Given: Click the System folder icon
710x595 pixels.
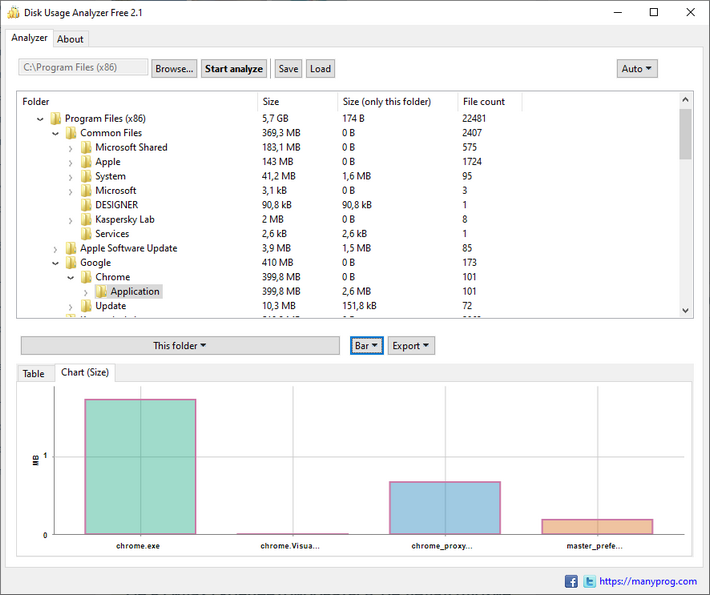Looking at the screenshot, I should point(86,177).
